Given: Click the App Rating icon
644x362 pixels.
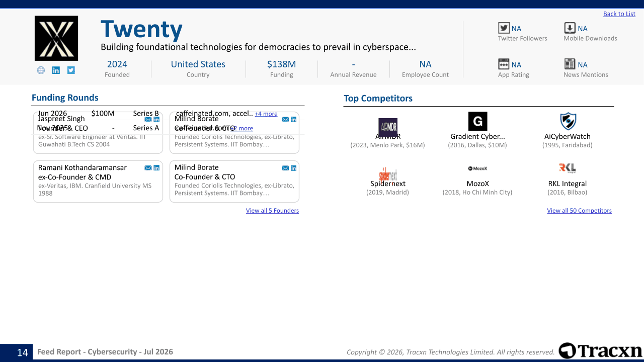Looking at the screenshot, I should tap(504, 64).
